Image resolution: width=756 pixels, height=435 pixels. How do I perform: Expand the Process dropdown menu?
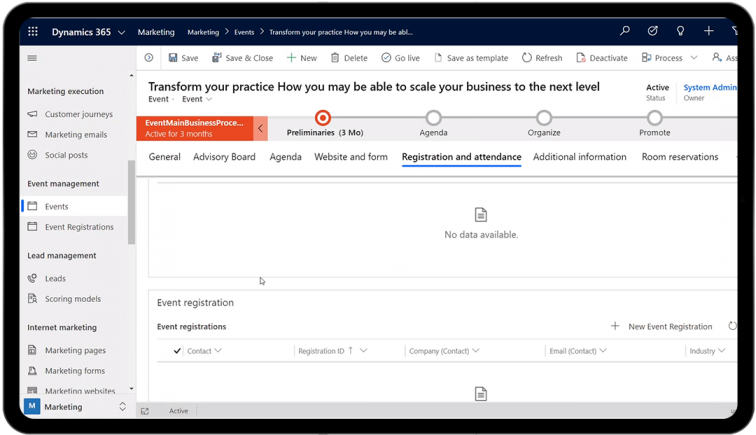pyautogui.click(x=693, y=58)
